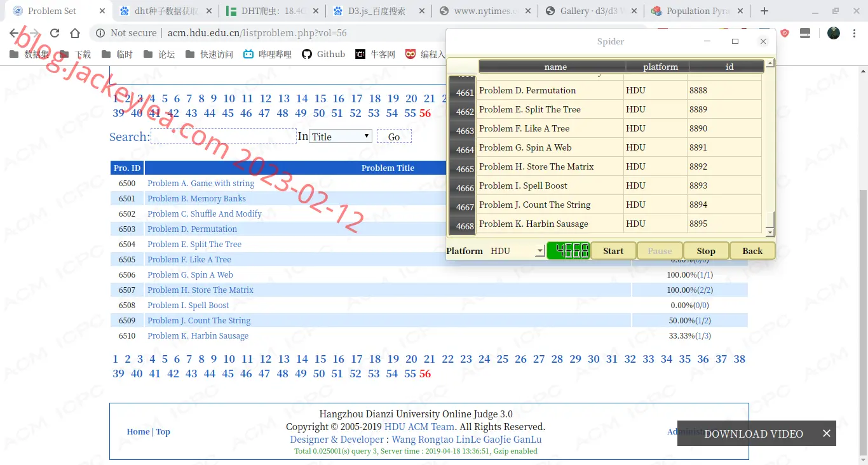Click the new tab plus icon
Viewport: 868px width, 465px height.
click(x=764, y=11)
